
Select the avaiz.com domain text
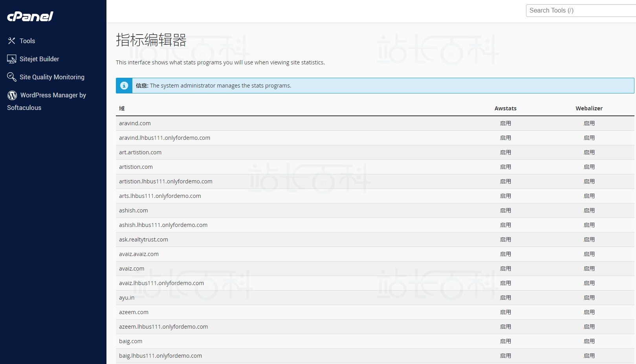(132, 269)
